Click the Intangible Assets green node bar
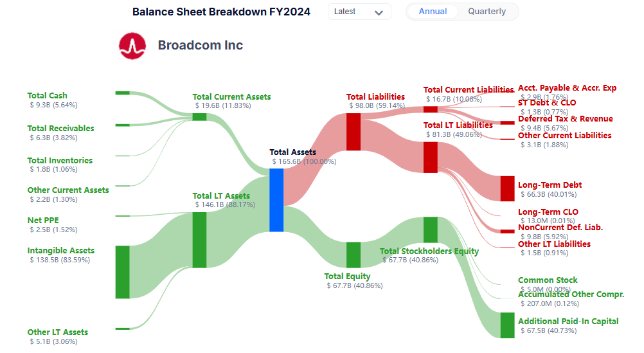This screenshot has height=353, width=644. point(122,272)
